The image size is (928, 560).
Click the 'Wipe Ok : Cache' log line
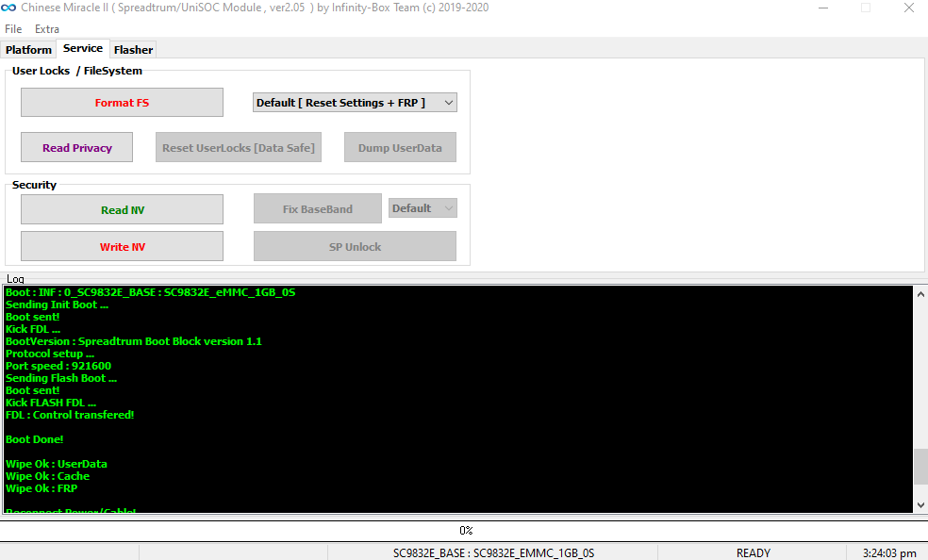pyautogui.click(x=47, y=476)
